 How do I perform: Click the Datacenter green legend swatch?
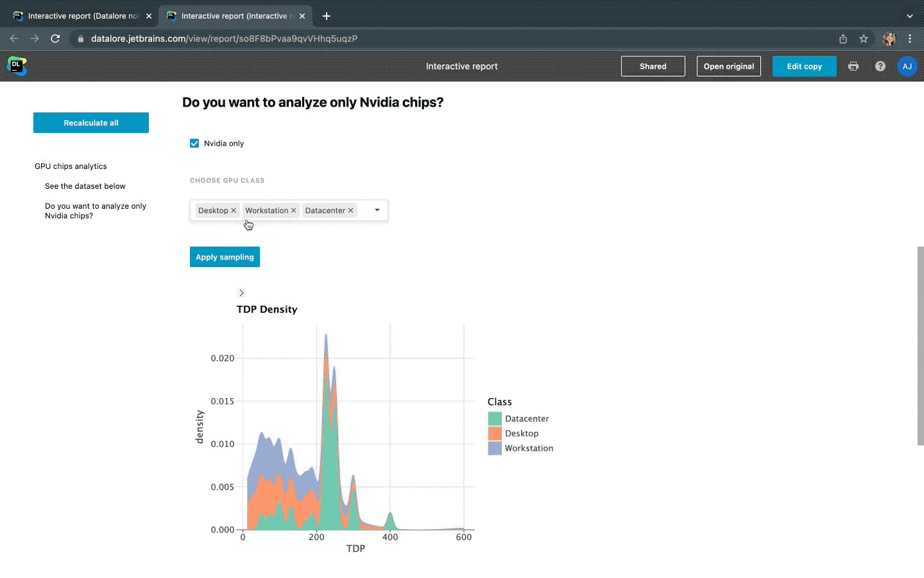click(495, 419)
